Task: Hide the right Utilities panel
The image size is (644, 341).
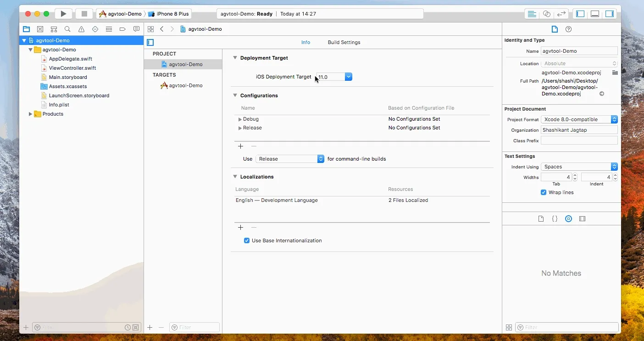Action: point(609,14)
